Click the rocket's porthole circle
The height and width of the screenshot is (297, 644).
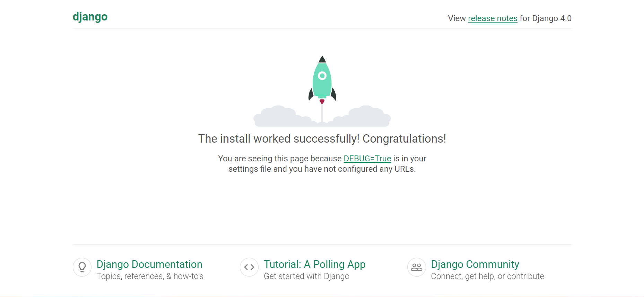[322, 75]
